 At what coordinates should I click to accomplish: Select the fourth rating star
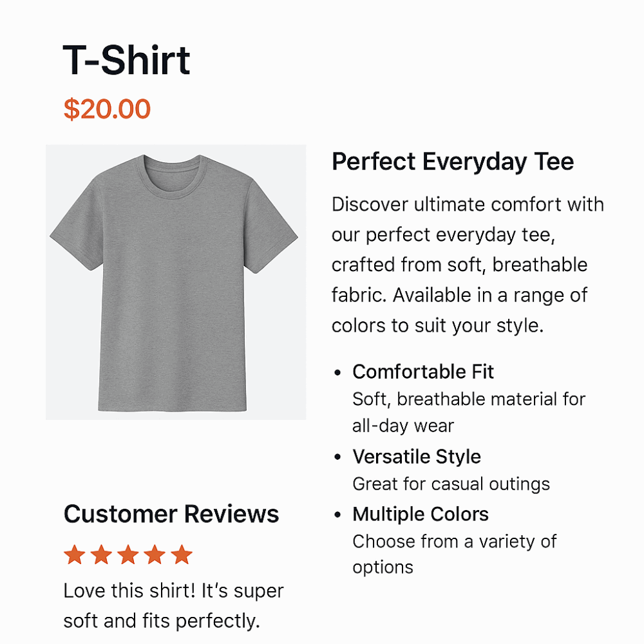point(155,554)
